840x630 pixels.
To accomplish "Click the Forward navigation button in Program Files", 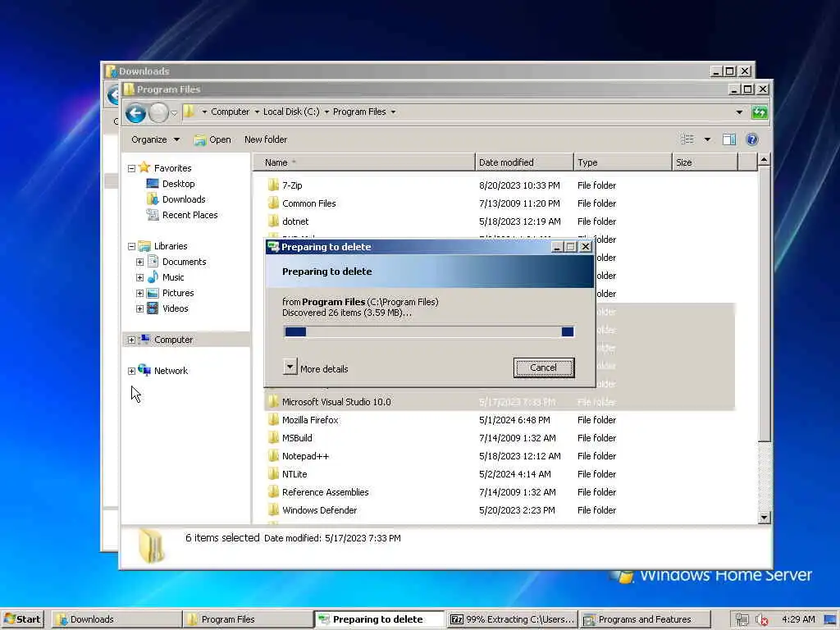I will [x=158, y=112].
